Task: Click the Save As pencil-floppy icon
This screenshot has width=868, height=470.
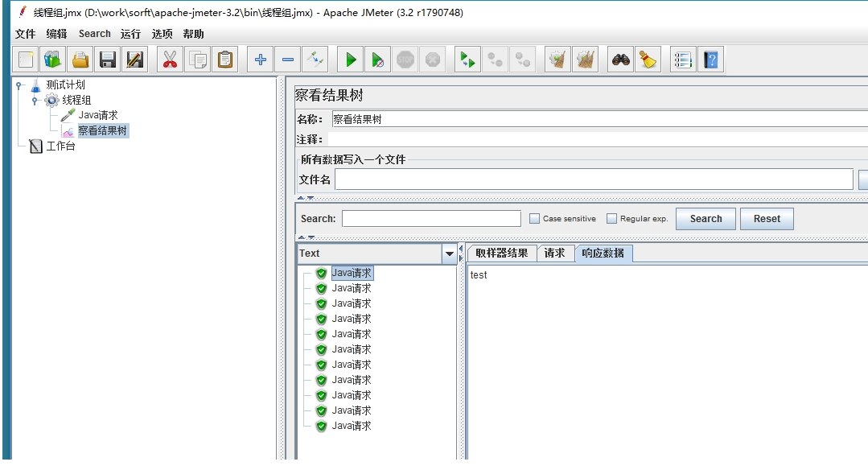Action: [134, 60]
